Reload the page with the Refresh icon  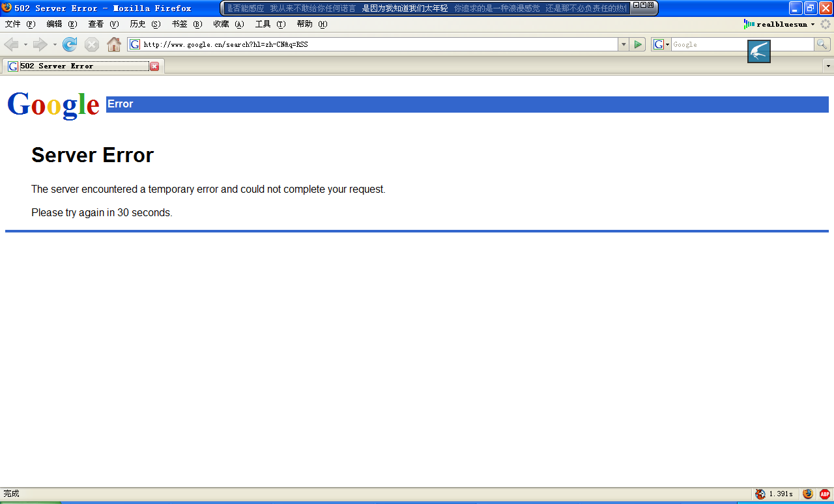coord(70,44)
